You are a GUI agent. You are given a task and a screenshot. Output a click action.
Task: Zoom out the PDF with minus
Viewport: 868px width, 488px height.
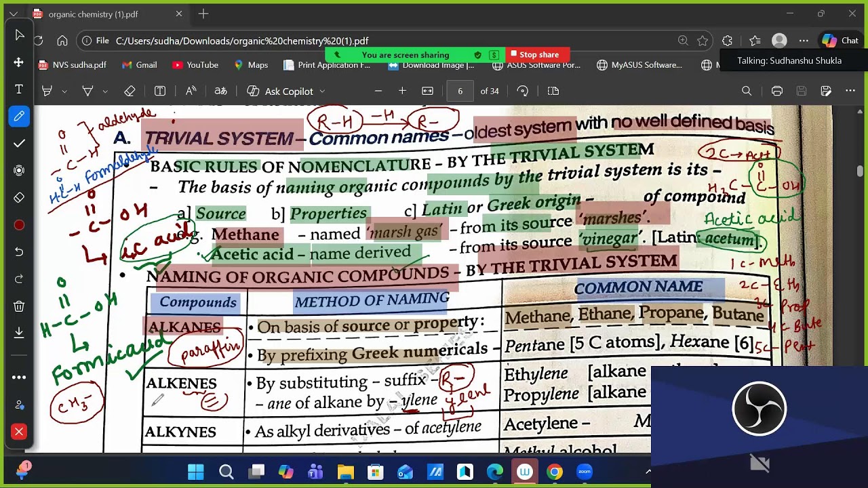tap(378, 91)
